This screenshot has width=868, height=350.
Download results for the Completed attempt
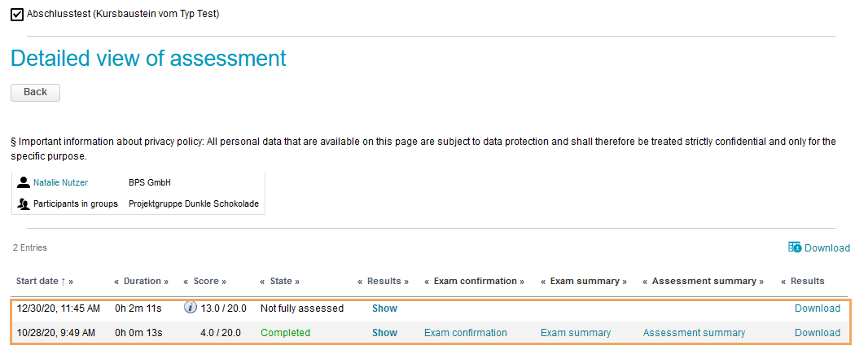[x=817, y=332]
